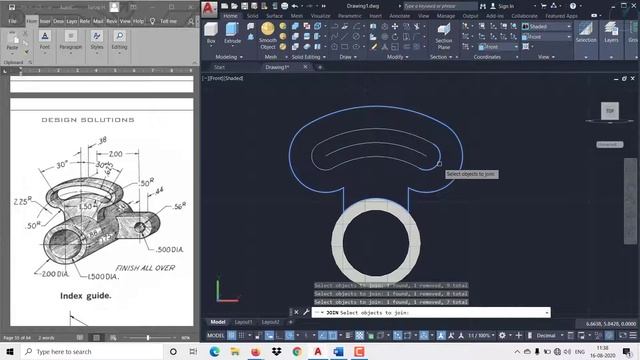Open the Decimal units dropdown
Screen dimensions: 640x360
[x=549, y=336]
